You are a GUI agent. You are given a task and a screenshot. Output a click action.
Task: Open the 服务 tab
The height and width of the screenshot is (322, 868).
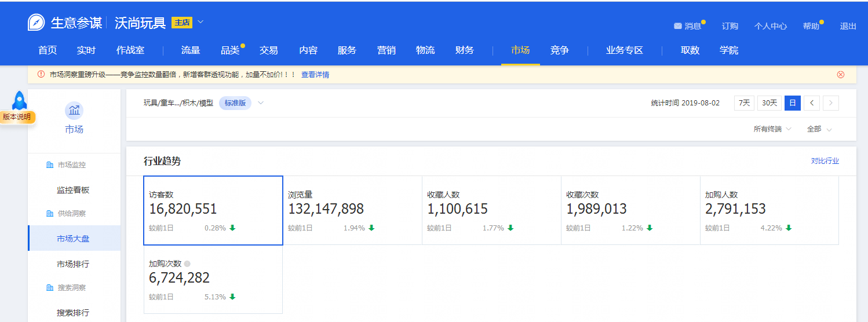pyautogui.click(x=347, y=50)
